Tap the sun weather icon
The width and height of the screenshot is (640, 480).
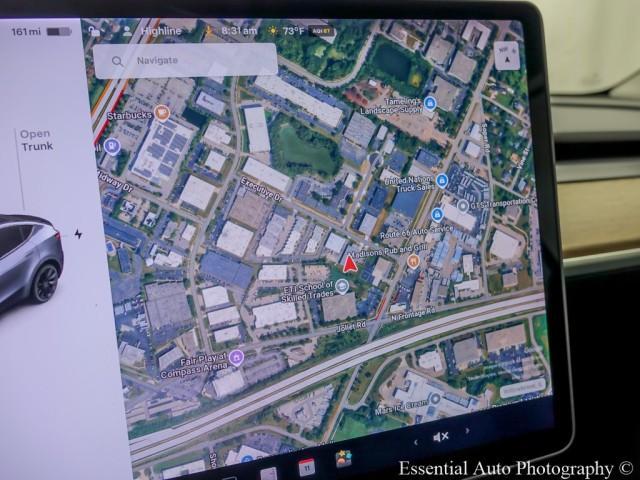pos(272,31)
